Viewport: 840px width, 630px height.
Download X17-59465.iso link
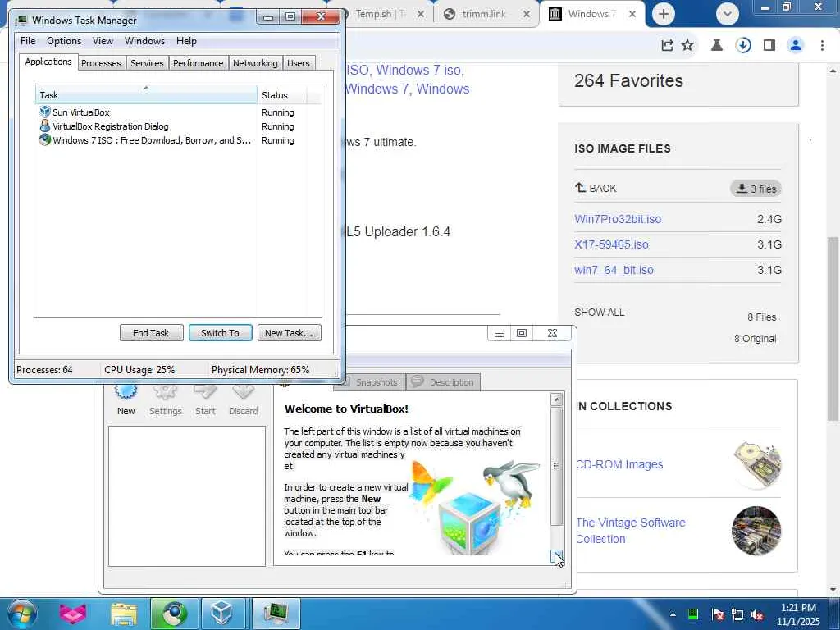click(611, 244)
